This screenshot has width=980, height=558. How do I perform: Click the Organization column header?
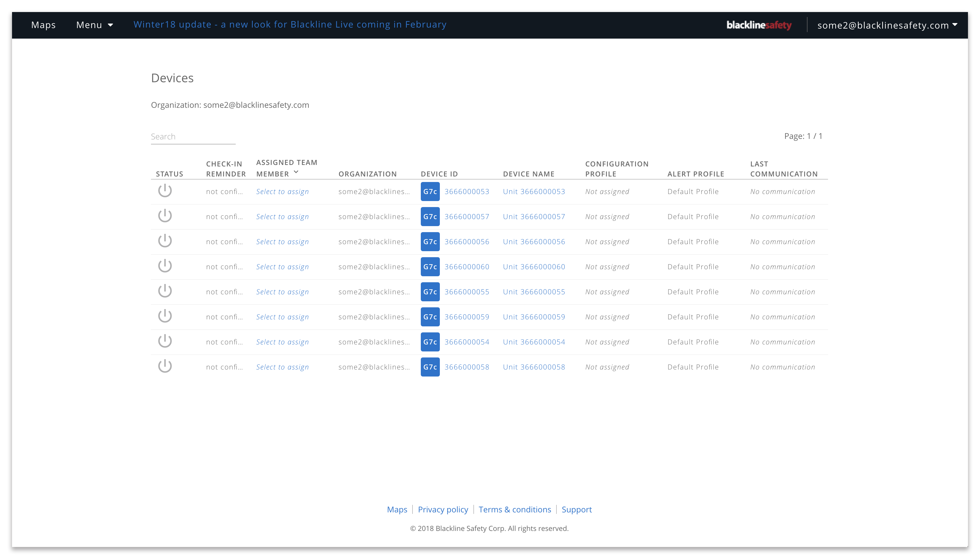click(x=367, y=174)
